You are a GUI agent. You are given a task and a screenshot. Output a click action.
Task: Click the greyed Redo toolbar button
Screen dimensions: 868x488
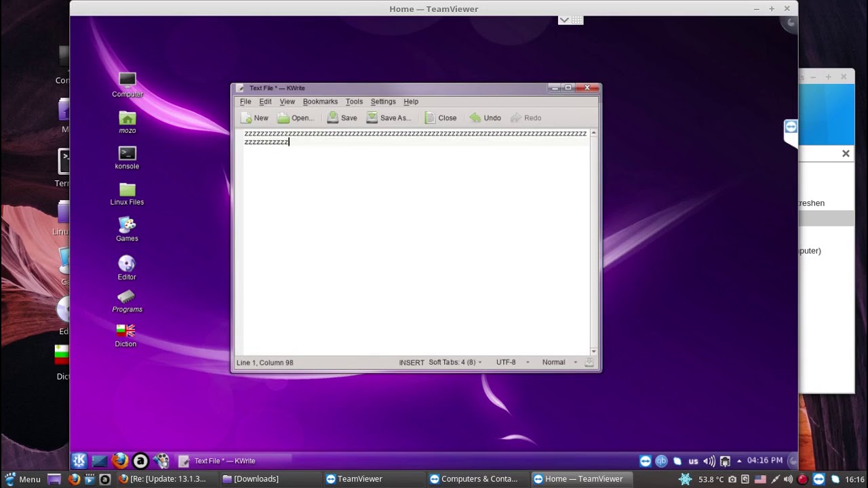point(526,118)
